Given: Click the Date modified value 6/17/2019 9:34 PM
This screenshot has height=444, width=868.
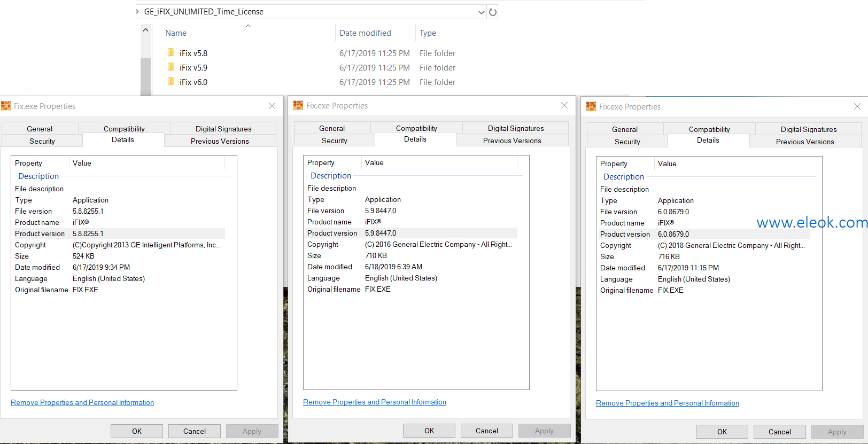Looking at the screenshot, I should tap(101, 267).
